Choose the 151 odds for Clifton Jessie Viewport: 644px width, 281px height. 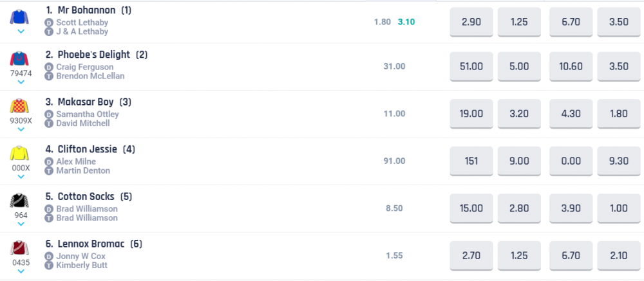point(471,161)
